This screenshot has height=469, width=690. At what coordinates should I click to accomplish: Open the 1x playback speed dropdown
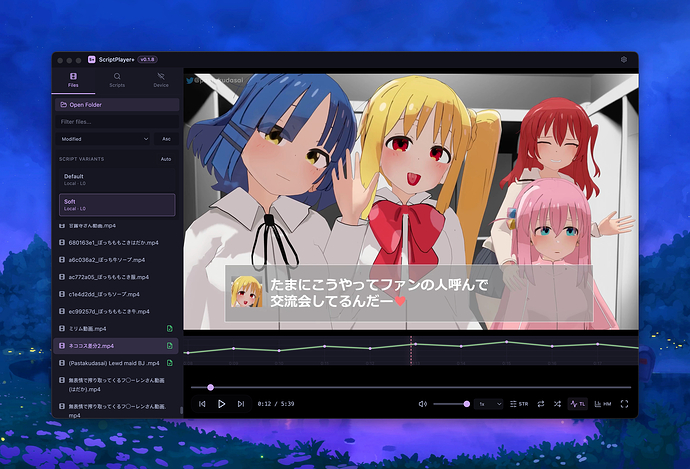488,404
